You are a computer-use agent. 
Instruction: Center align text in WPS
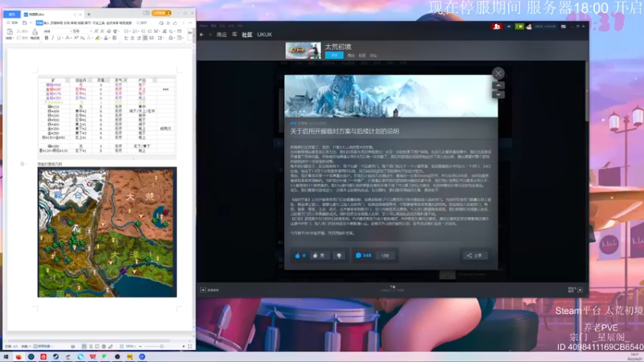pyautogui.click(x=132, y=38)
